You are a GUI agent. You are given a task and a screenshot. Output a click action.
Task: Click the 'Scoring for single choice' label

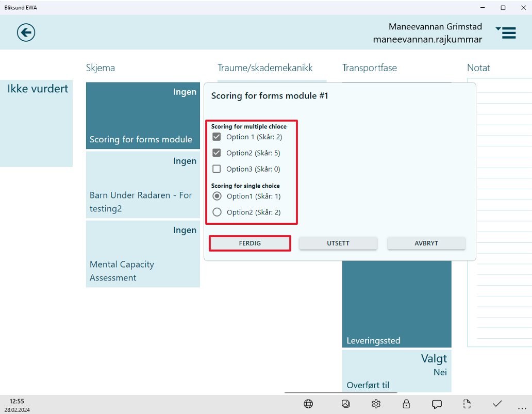point(245,186)
